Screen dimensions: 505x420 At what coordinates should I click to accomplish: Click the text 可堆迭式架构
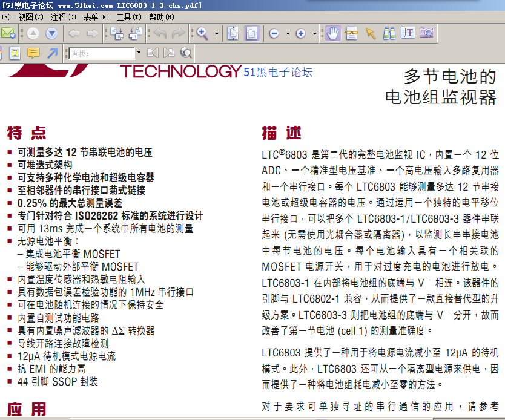pyautogui.click(x=45, y=165)
